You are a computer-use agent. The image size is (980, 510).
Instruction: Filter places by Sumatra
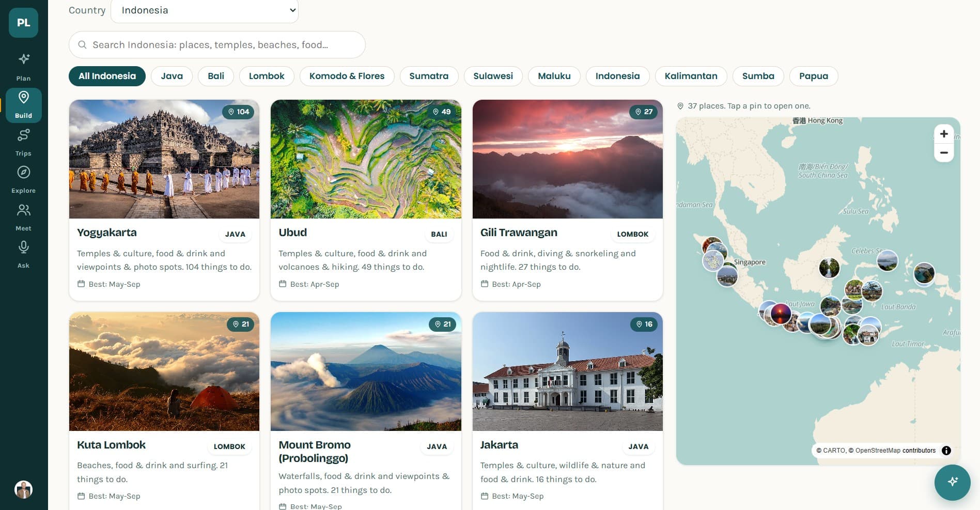[429, 76]
